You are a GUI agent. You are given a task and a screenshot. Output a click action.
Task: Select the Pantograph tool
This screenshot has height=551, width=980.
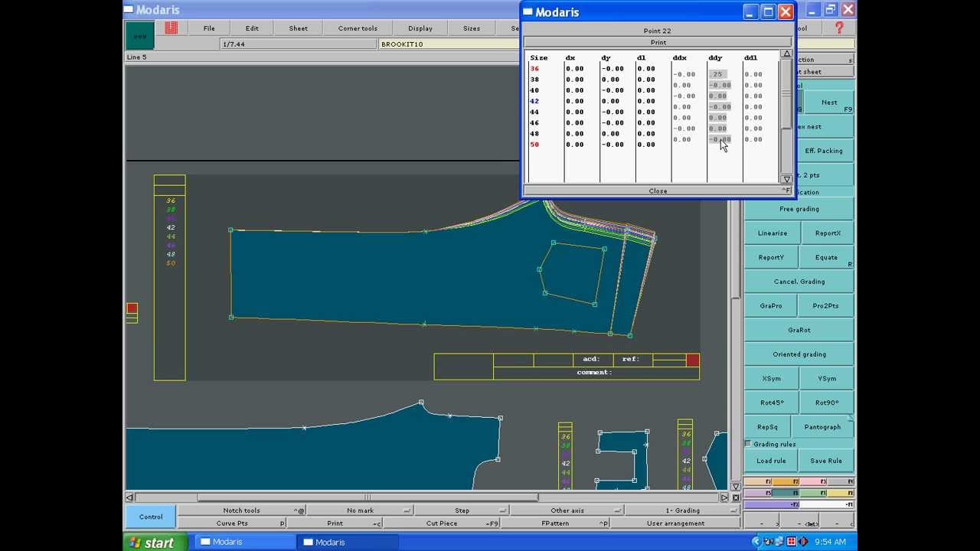pos(823,427)
